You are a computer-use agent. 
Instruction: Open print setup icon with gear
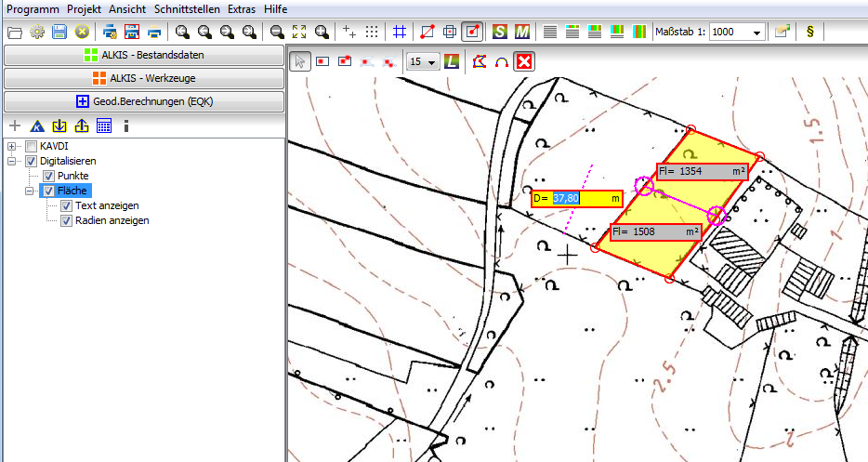tap(110, 33)
